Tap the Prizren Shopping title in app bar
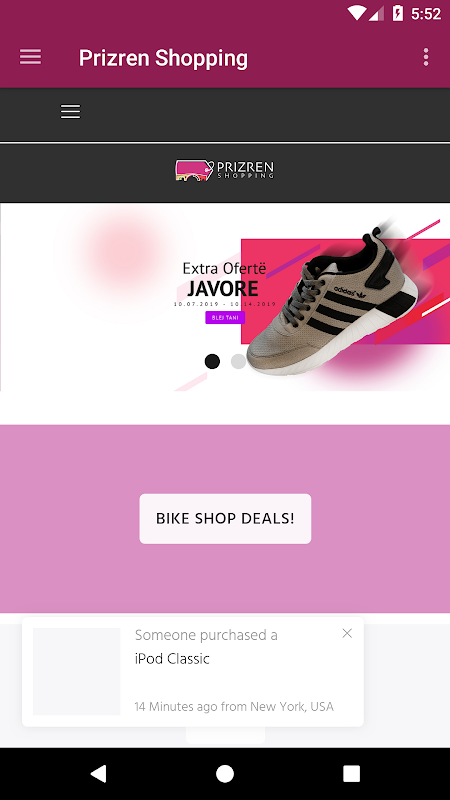450x800 pixels. [163, 58]
